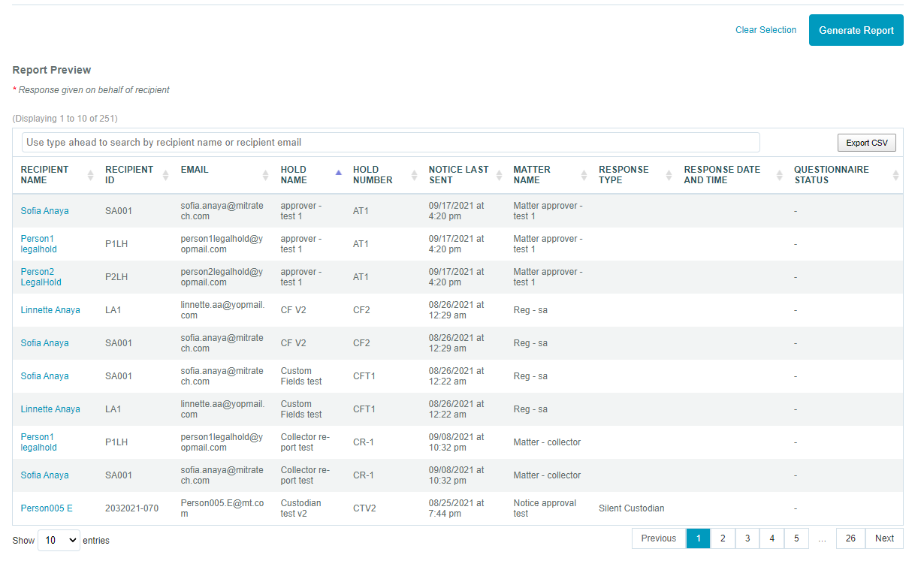Select the 'Notice approval test' matter cell
This screenshot has height=573, width=924.
coord(545,508)
